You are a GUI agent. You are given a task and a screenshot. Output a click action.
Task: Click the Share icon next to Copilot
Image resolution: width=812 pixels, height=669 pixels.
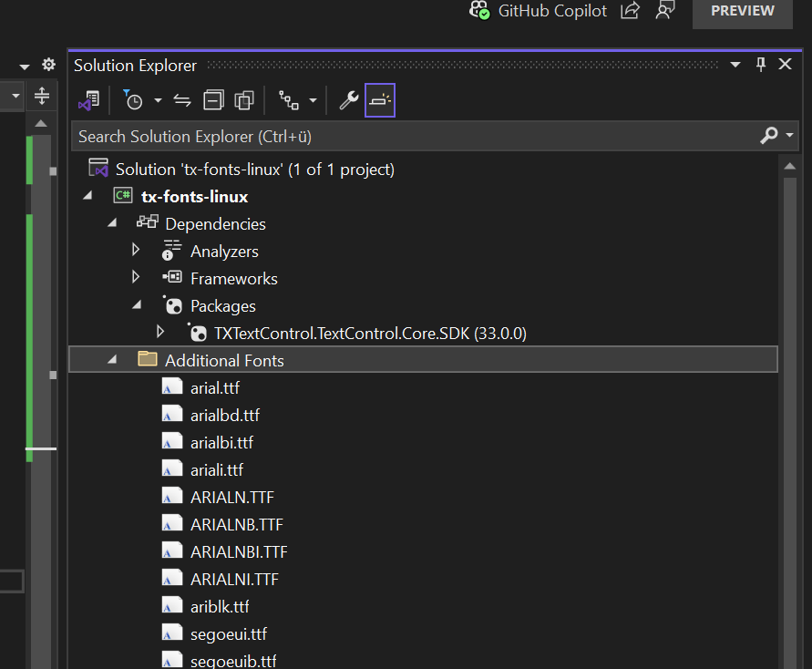pyautogui.click(x=631, y=10)
